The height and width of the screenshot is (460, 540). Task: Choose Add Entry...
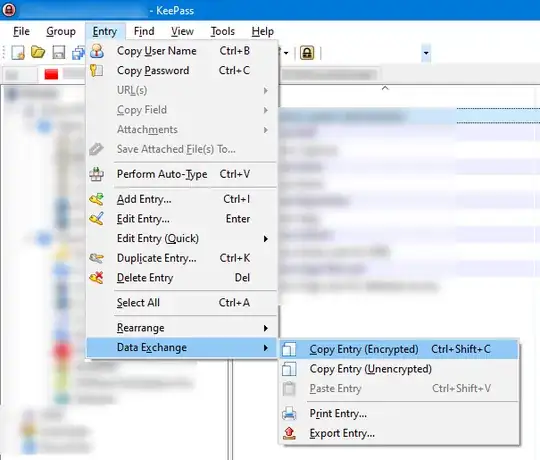coord(182,199)
